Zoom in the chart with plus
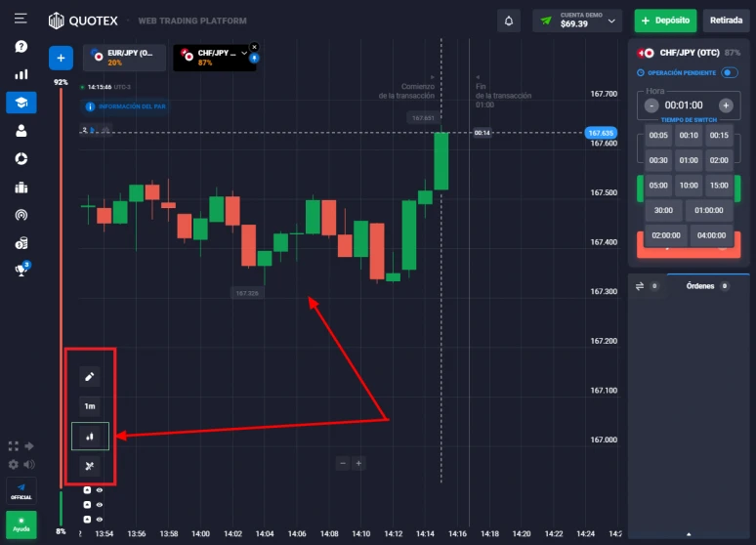 [x=358, y=464]
